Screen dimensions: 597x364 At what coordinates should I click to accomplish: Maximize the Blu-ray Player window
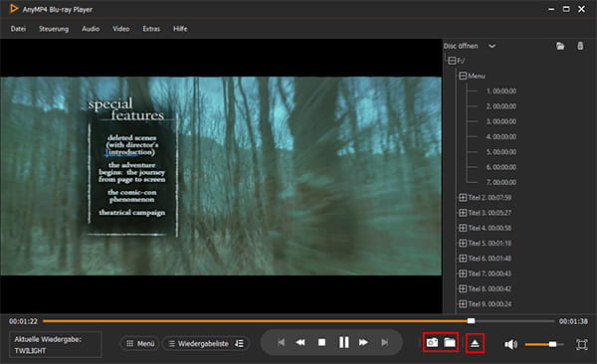tap(566, 9)
